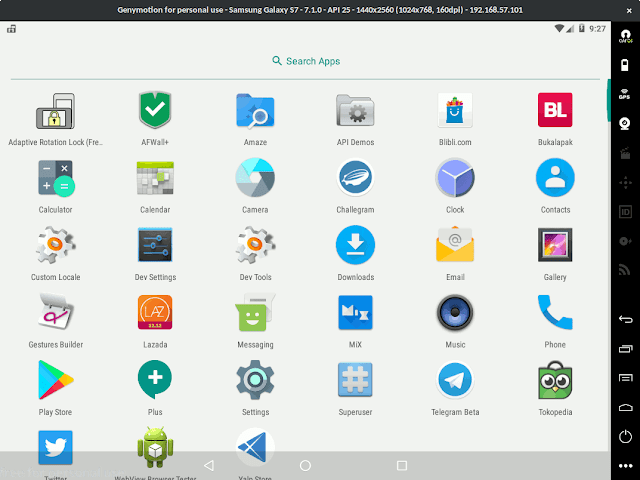Open the Clock app

(455, 178)
